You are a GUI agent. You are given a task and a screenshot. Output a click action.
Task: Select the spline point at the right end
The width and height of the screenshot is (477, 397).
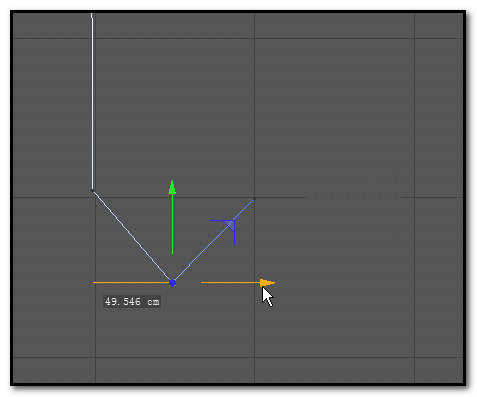click(254, 199)
